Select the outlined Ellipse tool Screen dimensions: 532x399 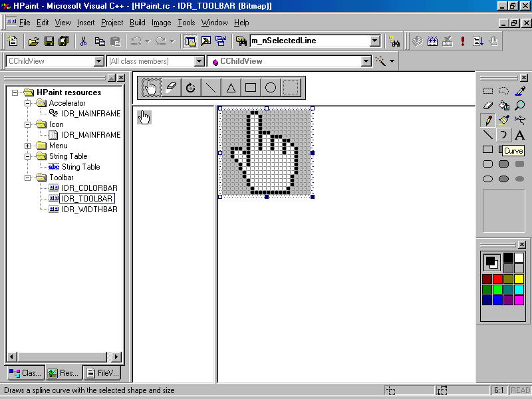(488, 179)
